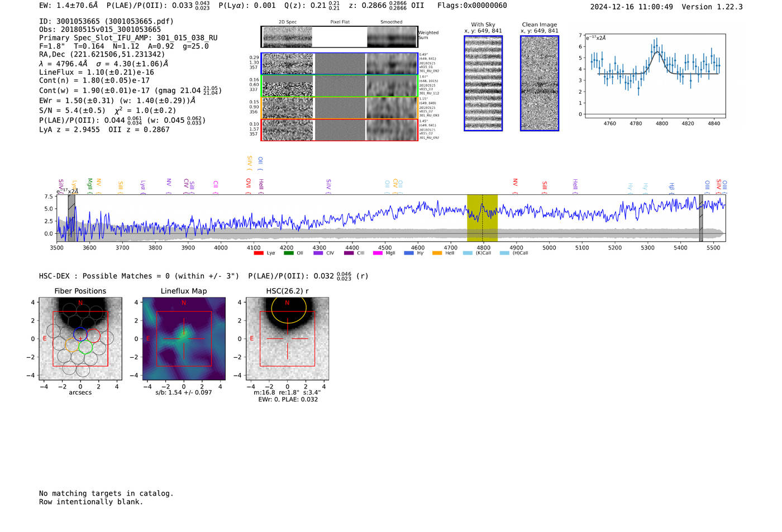Select the orange fiber circle in Fiber Positions
The image size is (782, 532).
(72, 344)
